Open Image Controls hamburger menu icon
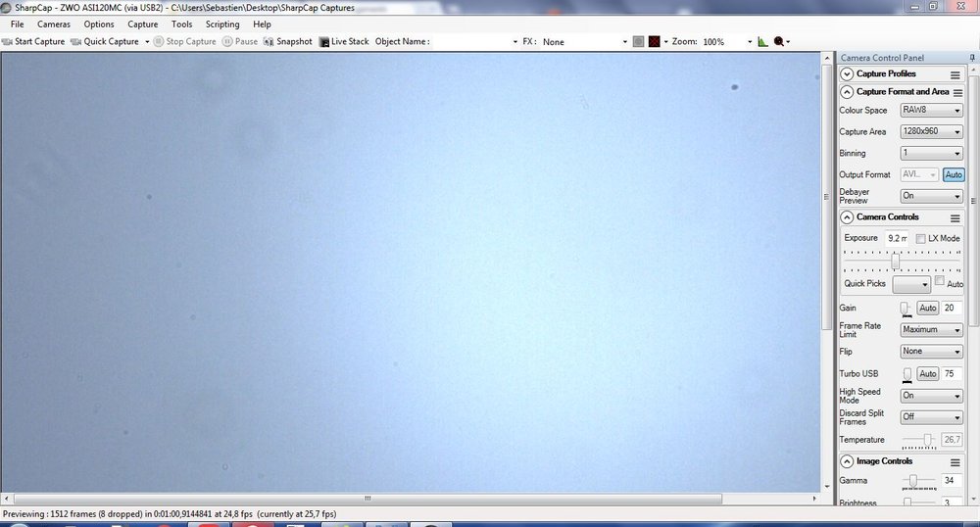The width and height of the screenshot is (980, 527). click(955, 462)
